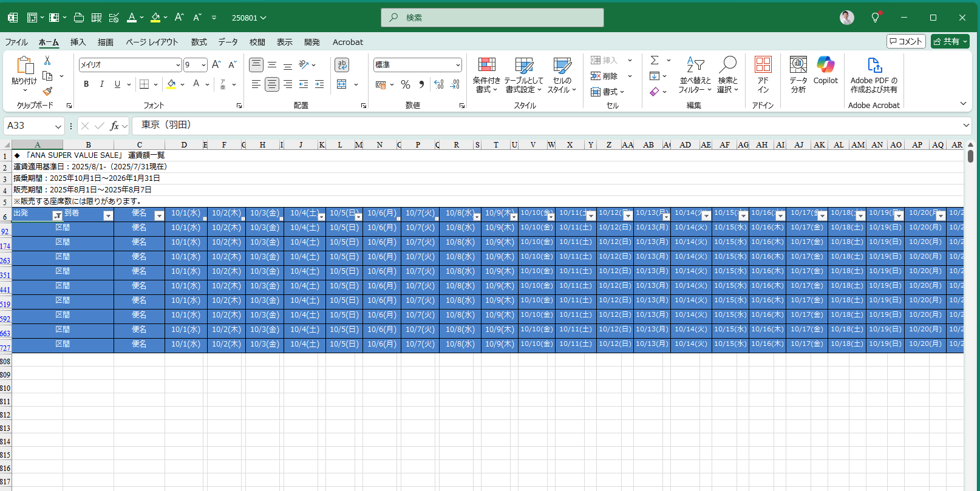The height and width of the screenshot is (491, 980).
Task: Click the lightbulb help icon
Action: pos(875,18)
